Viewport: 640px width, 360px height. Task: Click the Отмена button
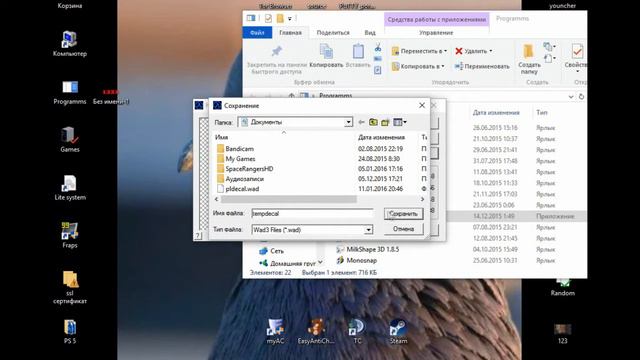(403, 229)
